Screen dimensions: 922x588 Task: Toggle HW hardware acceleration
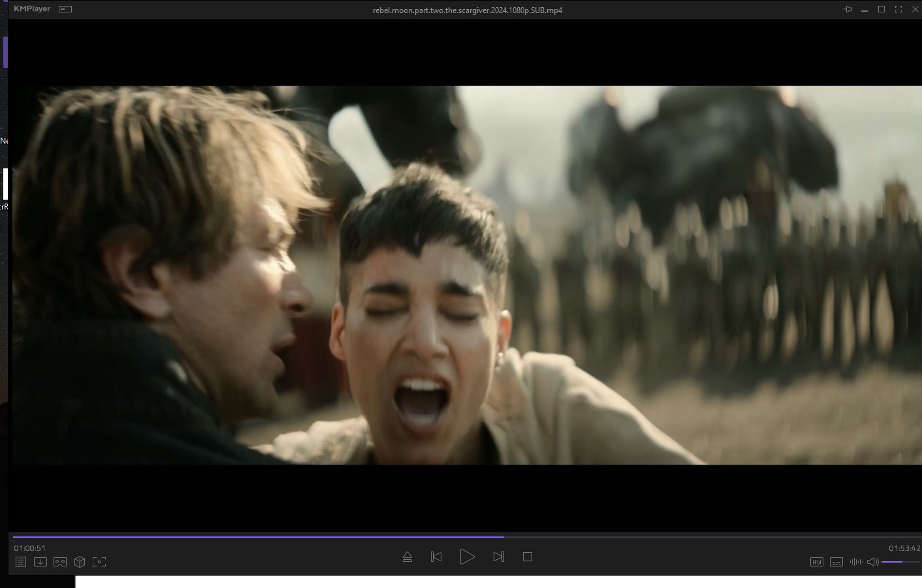(816, 562)
